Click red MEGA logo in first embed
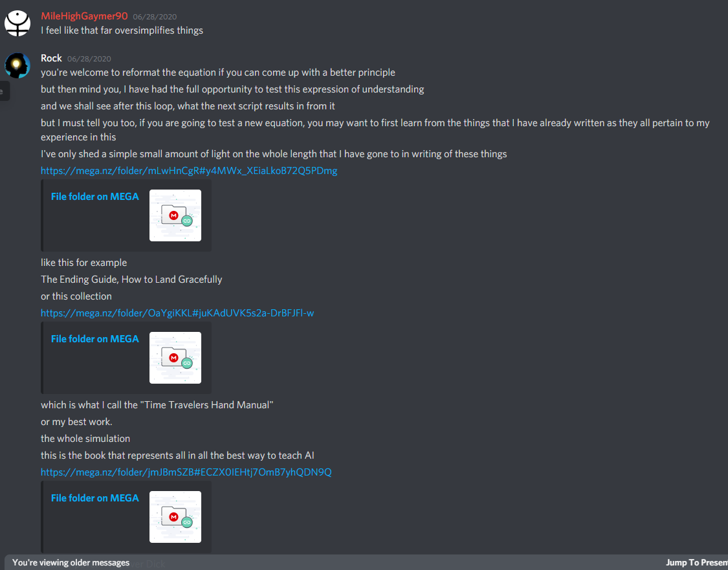 173,215
